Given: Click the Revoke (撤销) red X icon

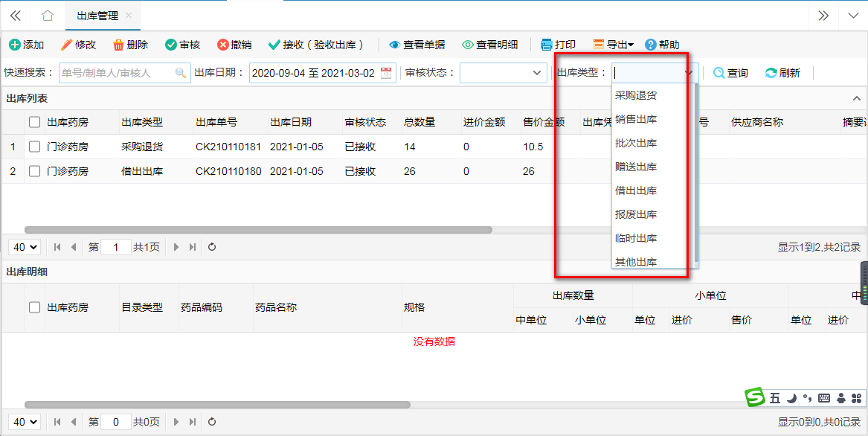Looking at the screenshot, I should click(222, 45).
